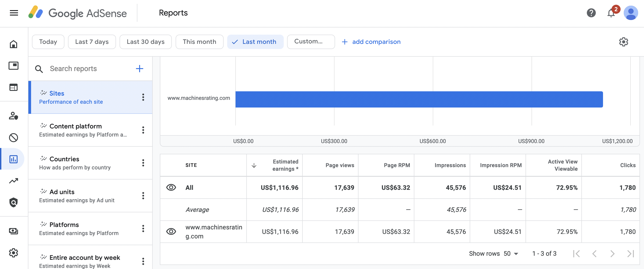Open Blocking controls sidebar icon
Viewport: 644px width, 269px height.
(x=14, y=138)
